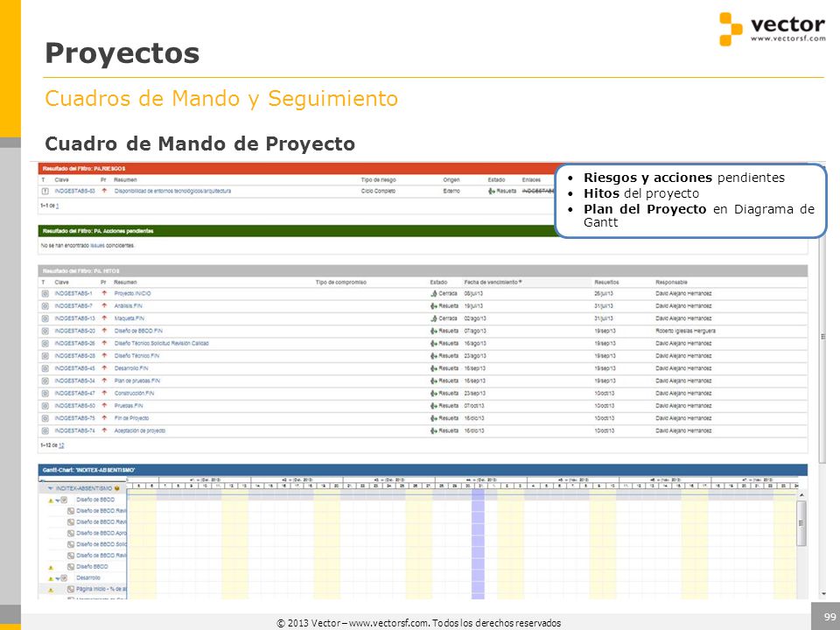This screenshot has height=630, width=840.
Task: Sort milestones by Fecha de vencimiento column
Action: [493, 283]
